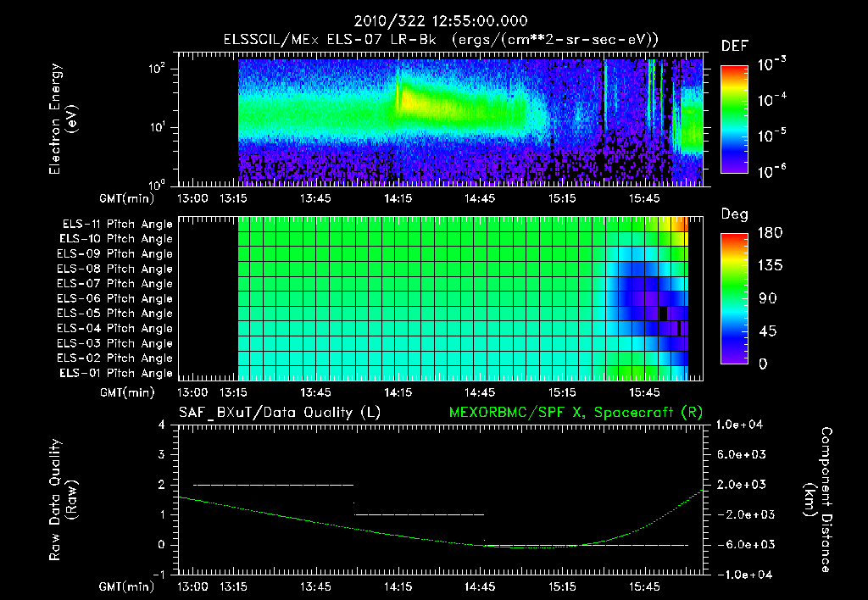The height and width of the screenshot is (600, 868).
Task: Click the ELS-05 Pitch Angle row label
Action: coord(115,314)
